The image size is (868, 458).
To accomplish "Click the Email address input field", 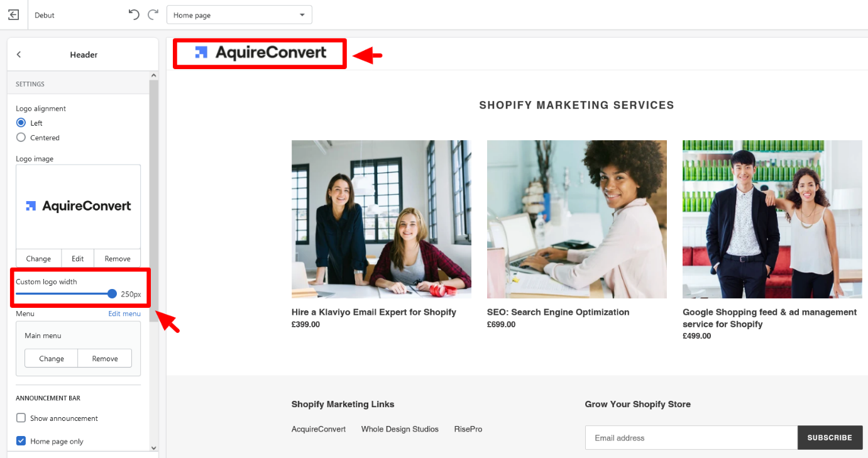I will pos(691,438).
